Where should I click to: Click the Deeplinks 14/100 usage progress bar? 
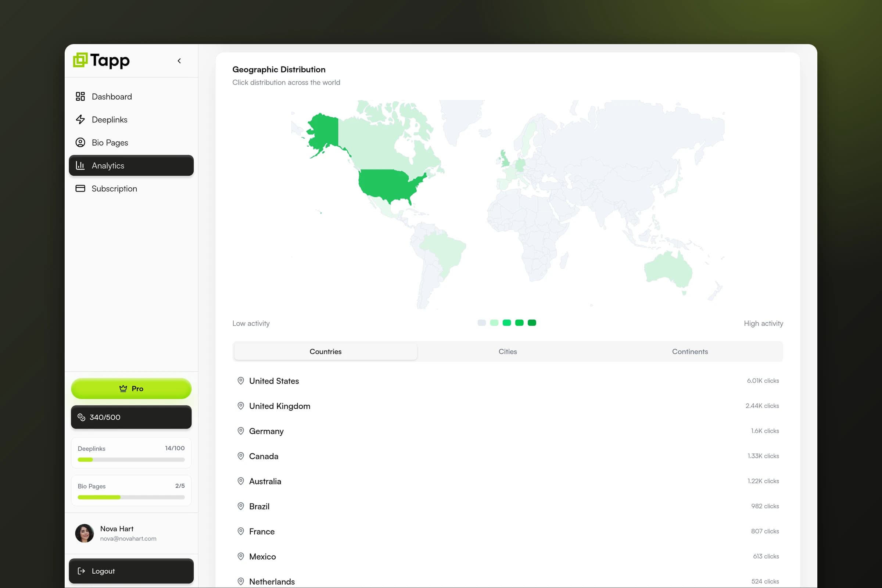click(131, 459)
